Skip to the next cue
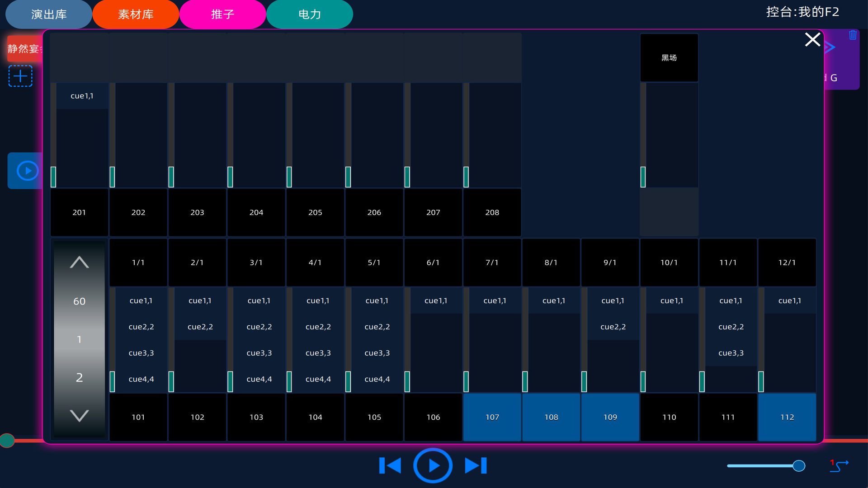This screenshot has height=488, width=868. (476, 465)
